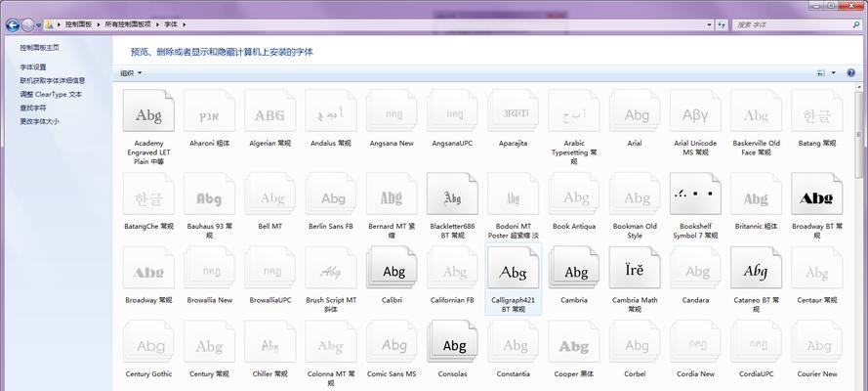
Task: Select the BrowalliaUPC font family
Action: 270,268
